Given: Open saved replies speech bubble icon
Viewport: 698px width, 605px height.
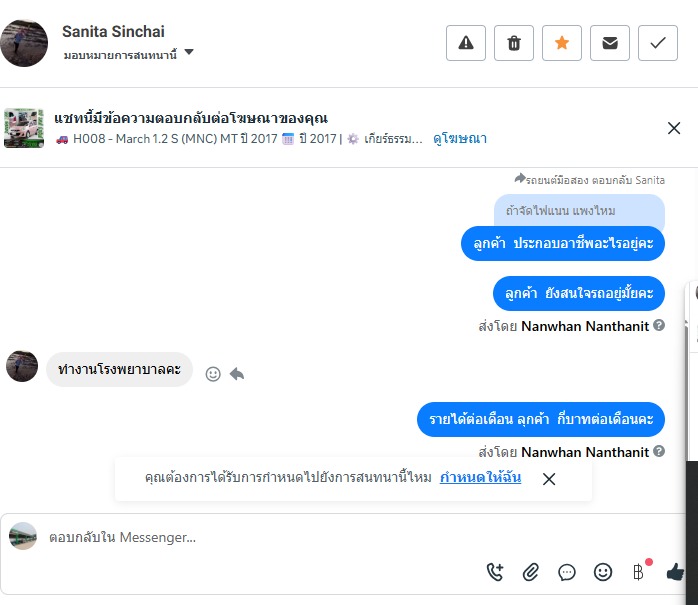Looking at the screenshot, I should pyautogui.click(x=567, y=572).
